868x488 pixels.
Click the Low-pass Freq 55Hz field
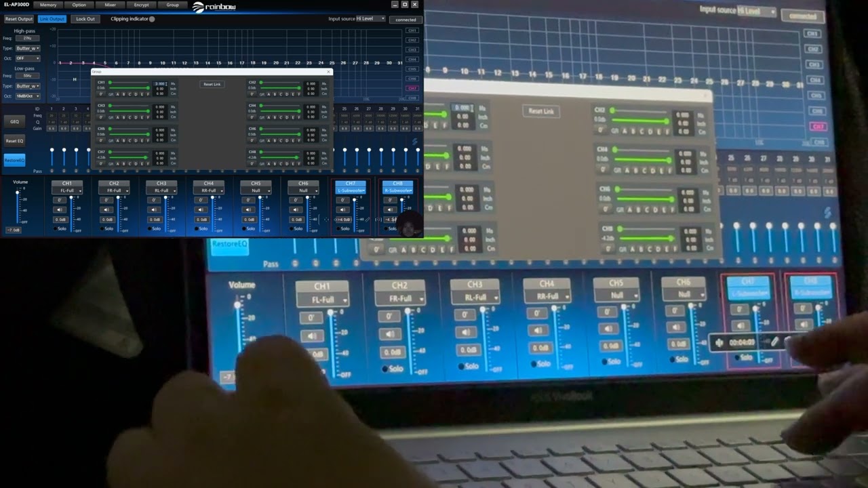click(27, 75)
